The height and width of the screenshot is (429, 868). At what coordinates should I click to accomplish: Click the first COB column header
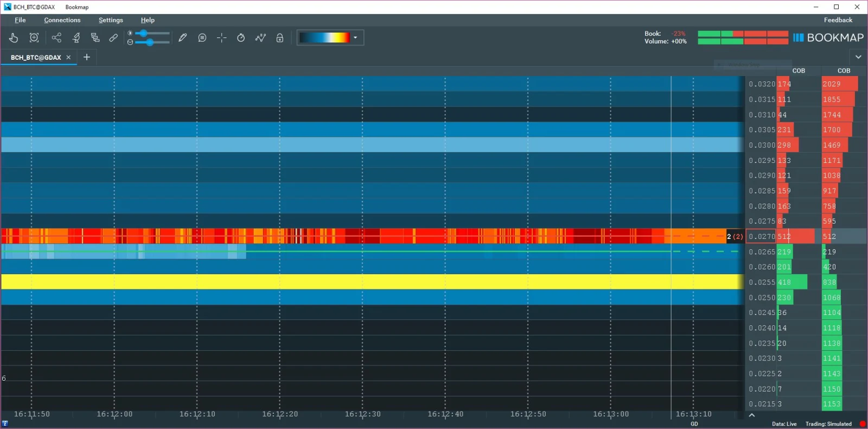click(x=799, y=71)
